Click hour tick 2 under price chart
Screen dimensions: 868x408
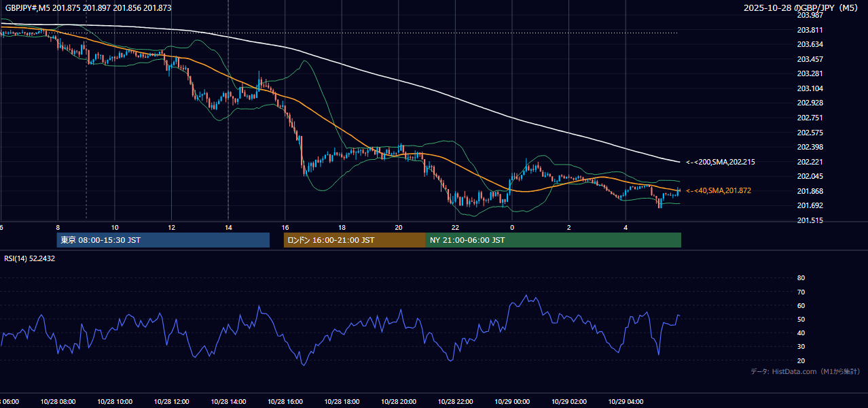pos(569,227)
